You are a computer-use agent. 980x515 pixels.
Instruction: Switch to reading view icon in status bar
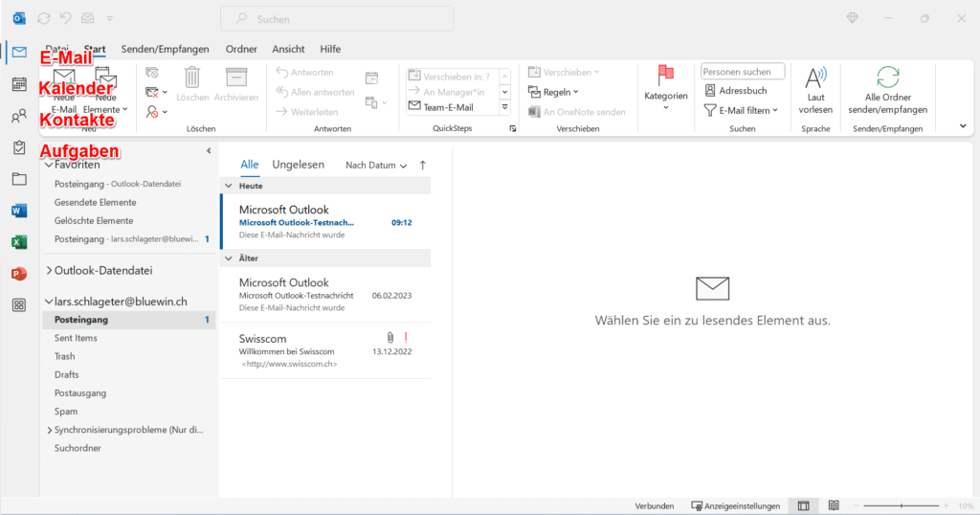(834, 505)
